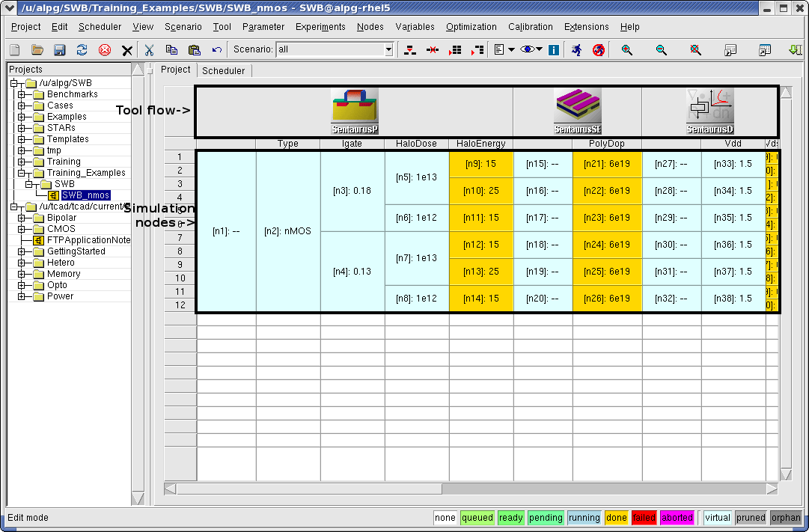Open the Sentaurus Structure Editor icon
The height and width of the screenshot is (532, 809).
[578, 105]
